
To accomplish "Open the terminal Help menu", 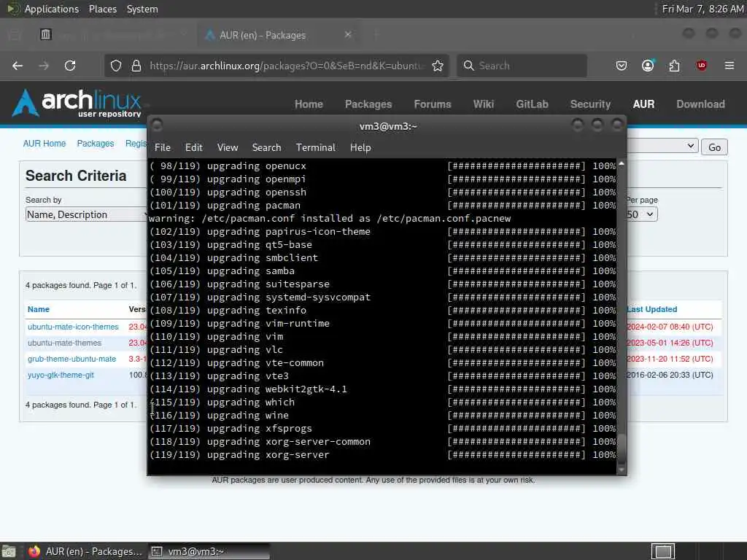I will point(360,147).
